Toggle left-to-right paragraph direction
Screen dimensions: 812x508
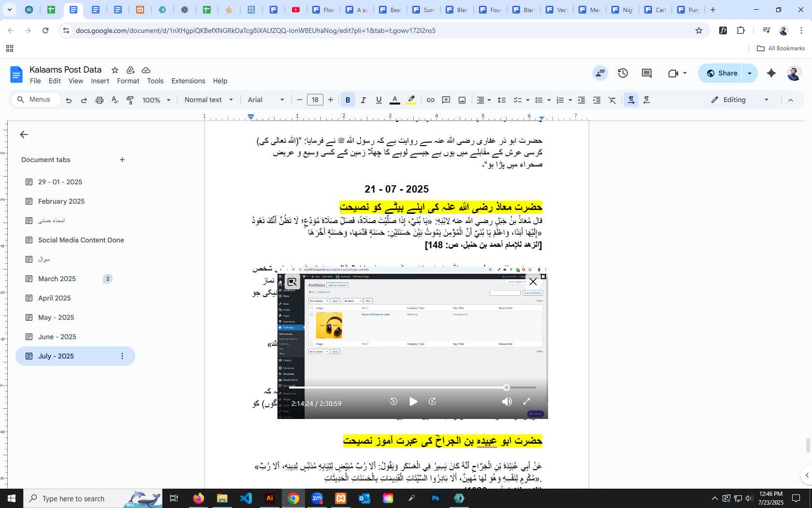[631, 100]
